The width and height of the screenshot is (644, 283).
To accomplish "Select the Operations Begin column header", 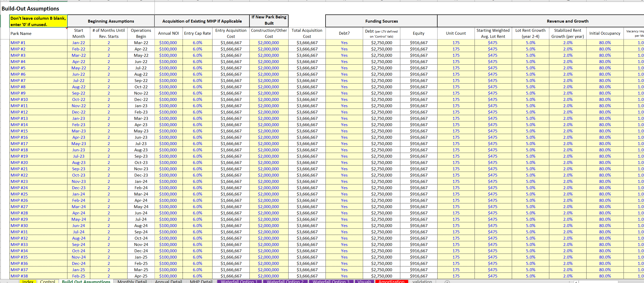I will click(141, 33).
